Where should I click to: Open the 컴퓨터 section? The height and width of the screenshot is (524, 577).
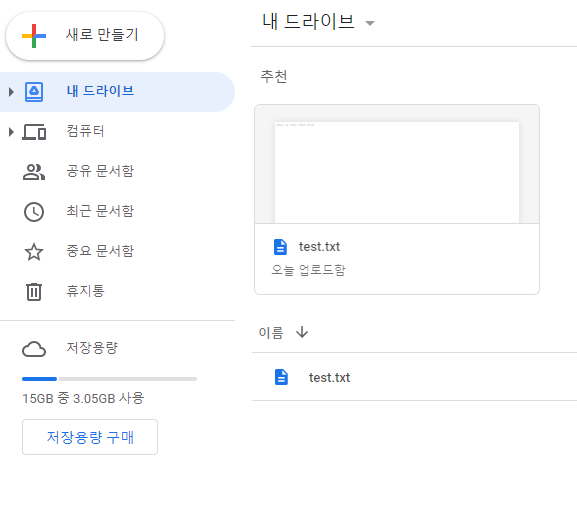(x=85, y=131)
